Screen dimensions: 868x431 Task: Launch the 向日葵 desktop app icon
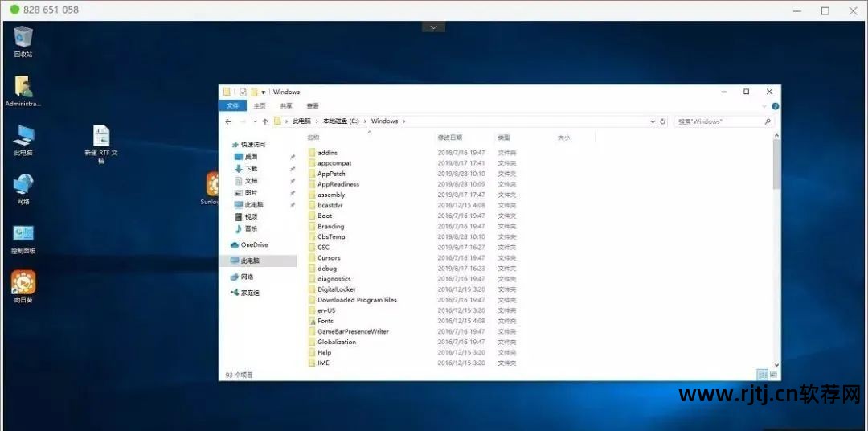tap(23, 287)
